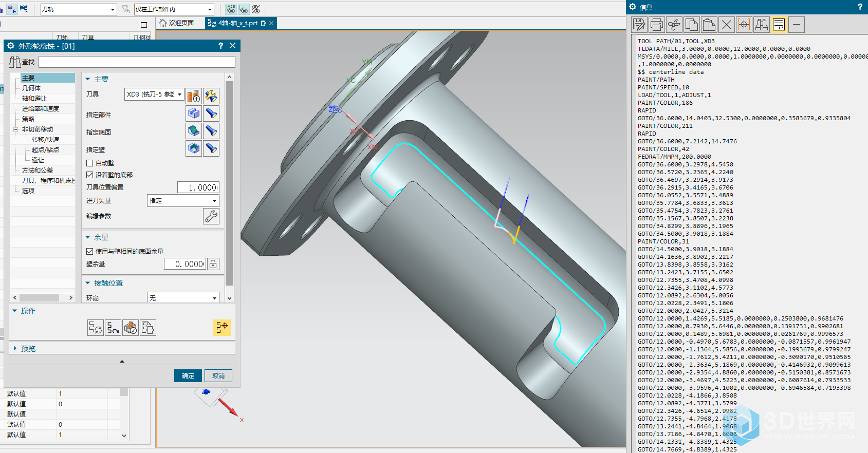
Task: Uncheck the 沿着壁的底部 checkbox
Action: tap(90, 175)
